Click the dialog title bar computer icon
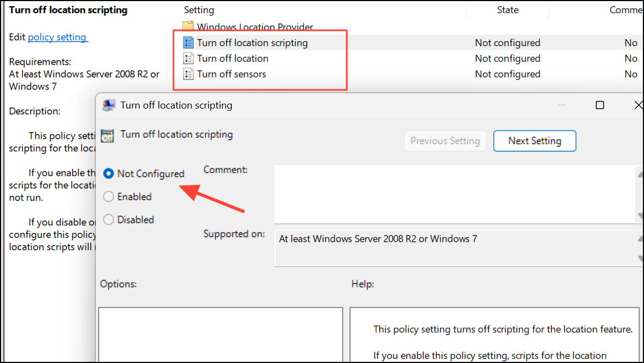This screenshot has width=644, height=363. tap(109, 105)
